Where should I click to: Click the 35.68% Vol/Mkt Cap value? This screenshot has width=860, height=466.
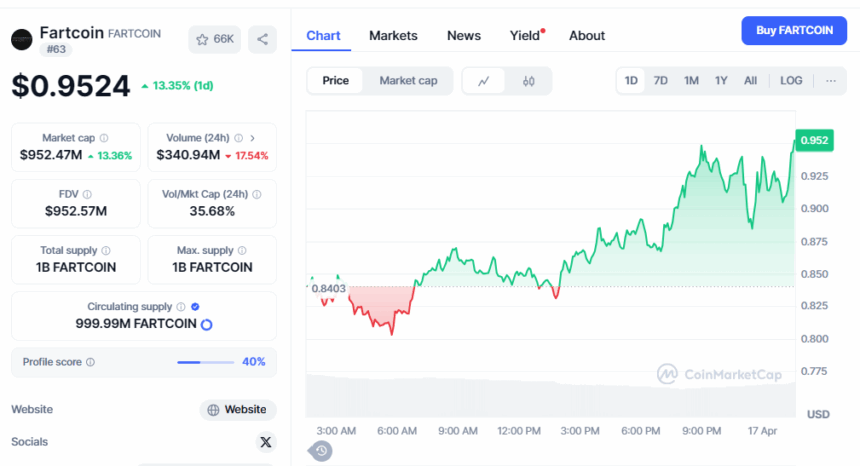(212, 211)
